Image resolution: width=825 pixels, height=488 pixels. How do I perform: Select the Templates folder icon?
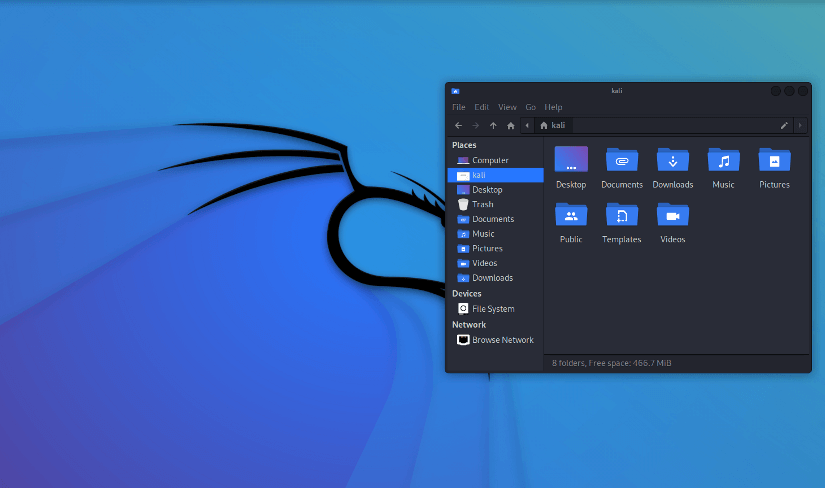[622, 215]
